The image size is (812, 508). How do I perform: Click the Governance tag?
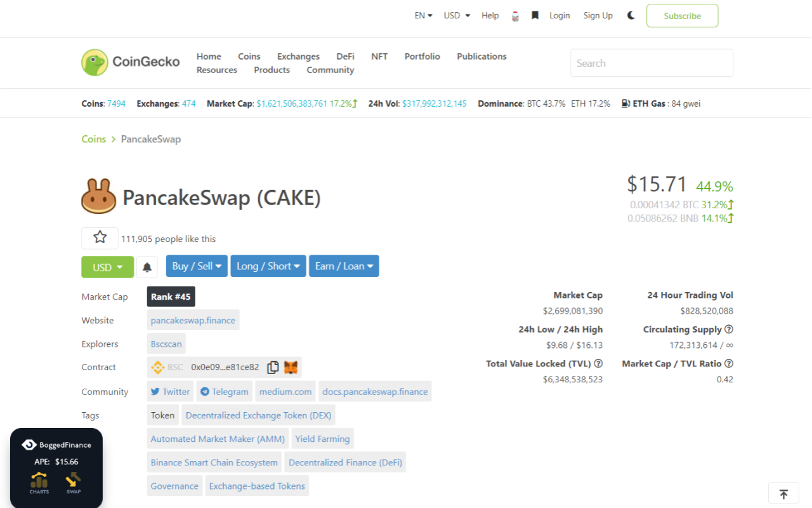(174, 486)
